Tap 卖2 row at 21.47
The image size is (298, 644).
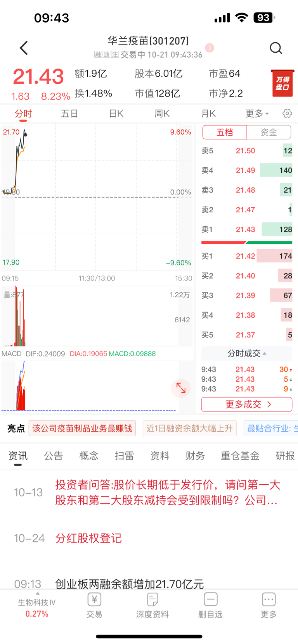click(x=247, y=210)
